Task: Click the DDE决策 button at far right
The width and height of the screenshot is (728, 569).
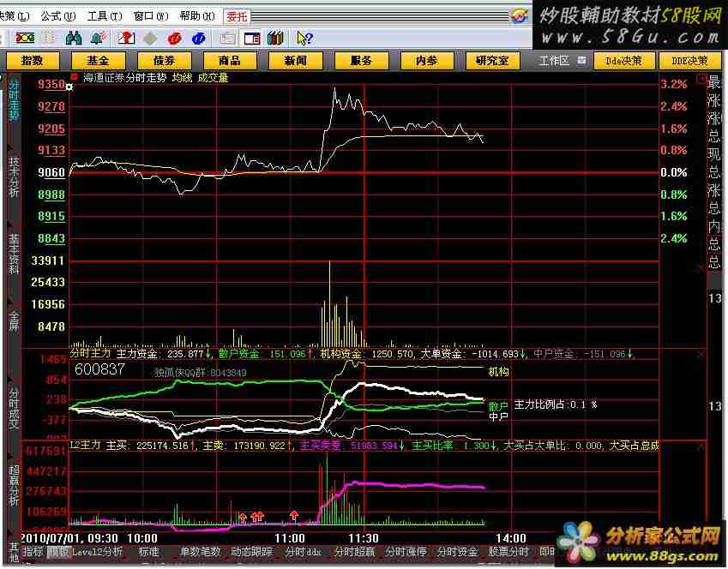Action: (x=690, y=60)
